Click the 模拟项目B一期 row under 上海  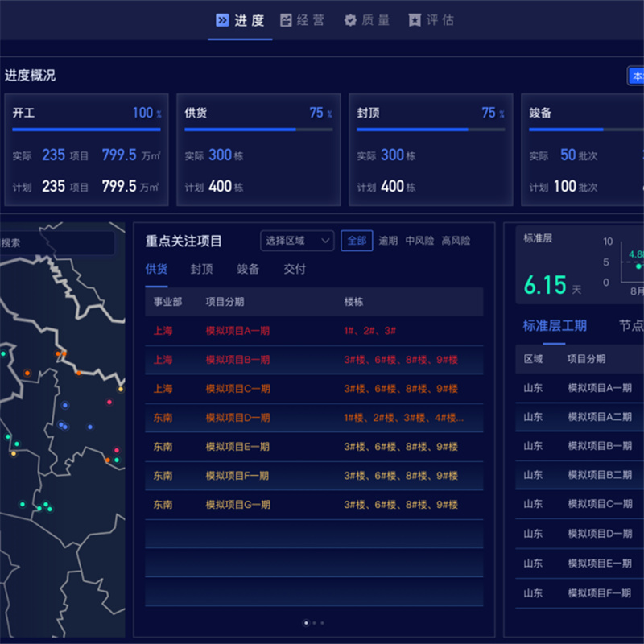(314, 360)
